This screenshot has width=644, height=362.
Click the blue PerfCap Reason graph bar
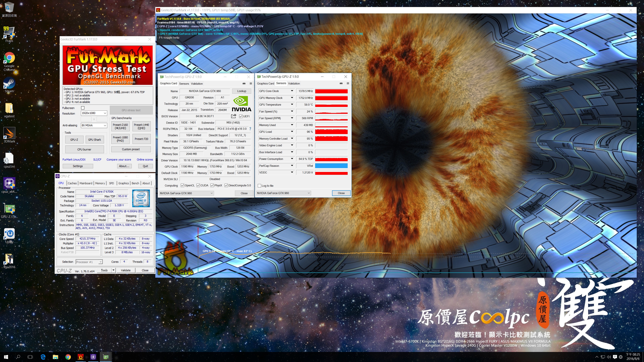pos(331,166)
